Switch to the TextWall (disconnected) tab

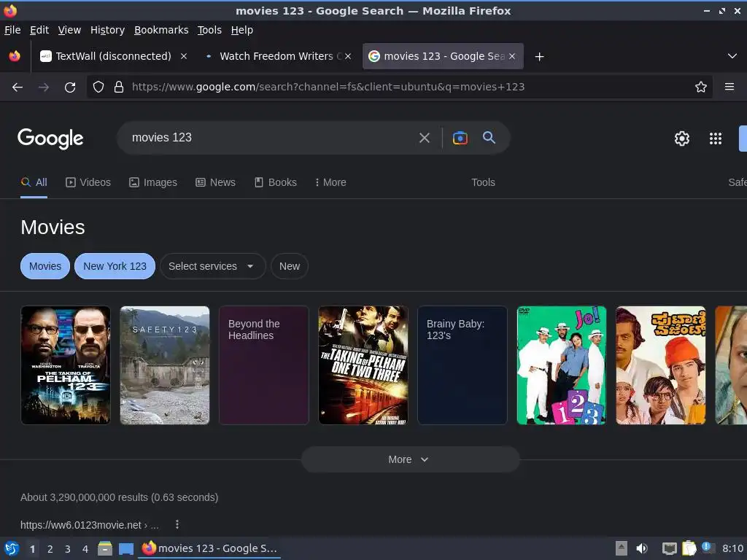(113, 56)
